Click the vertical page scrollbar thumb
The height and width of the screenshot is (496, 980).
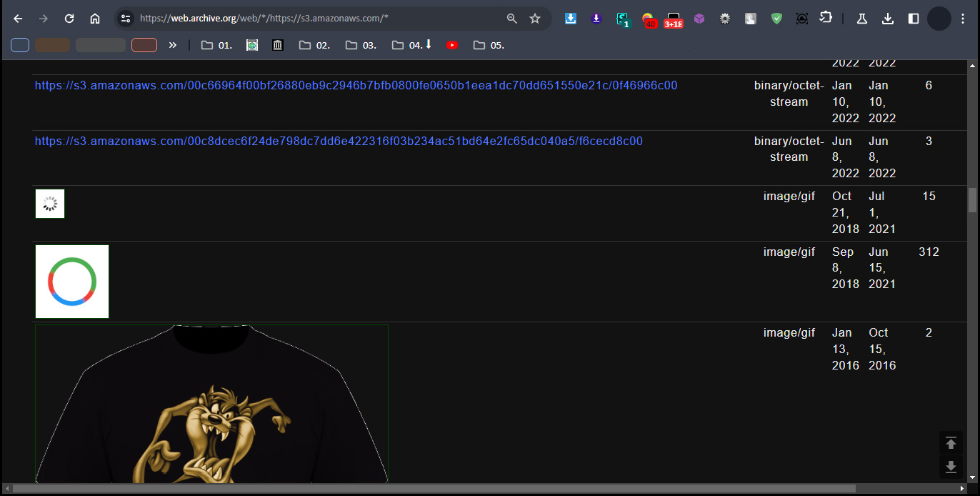[972, 200]
